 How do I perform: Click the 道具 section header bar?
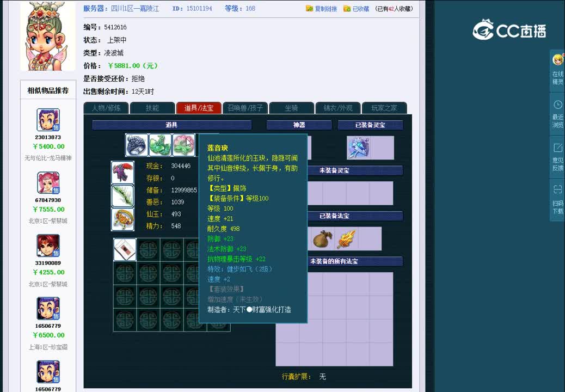tap(171, 125)
